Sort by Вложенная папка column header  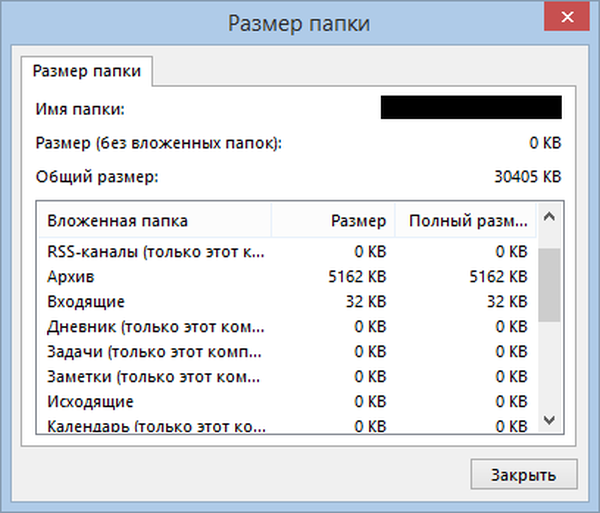tap(153, 221)
